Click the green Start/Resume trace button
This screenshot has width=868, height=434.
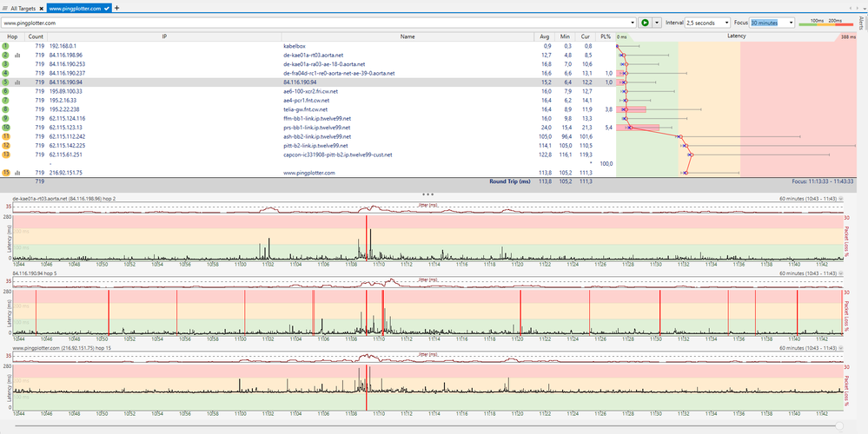(x=645, y=23)
